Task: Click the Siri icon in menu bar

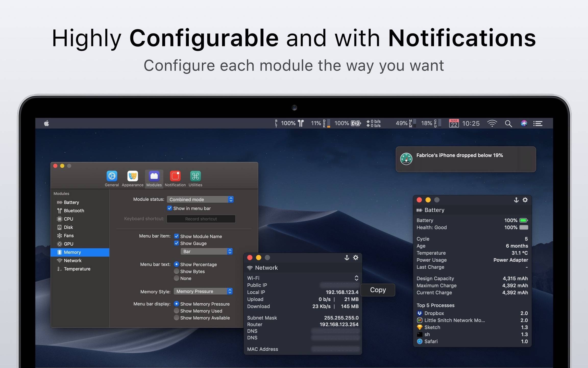Action: tap(524, 124)
